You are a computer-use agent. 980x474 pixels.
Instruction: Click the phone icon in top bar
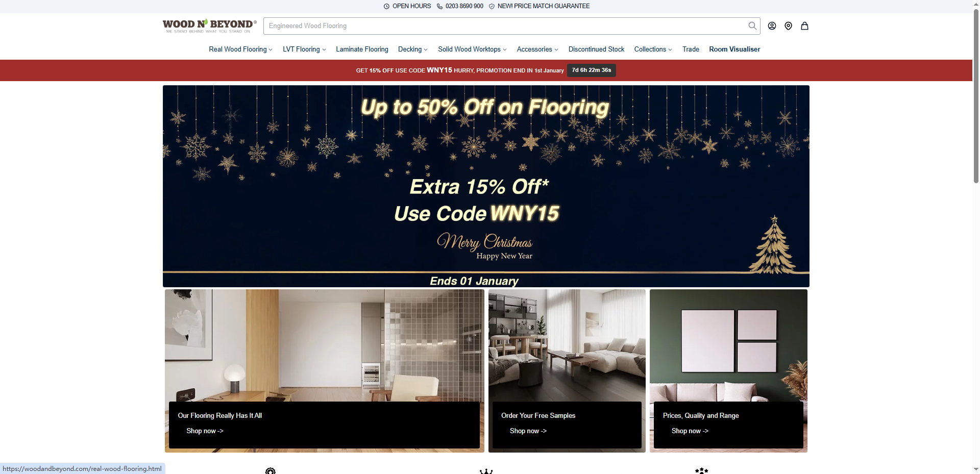439,7
